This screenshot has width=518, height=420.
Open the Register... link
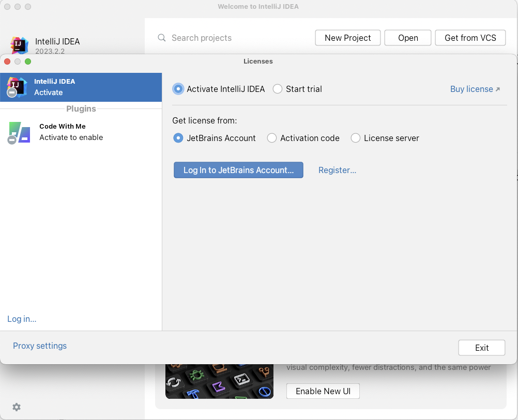(x=337, y=170)
